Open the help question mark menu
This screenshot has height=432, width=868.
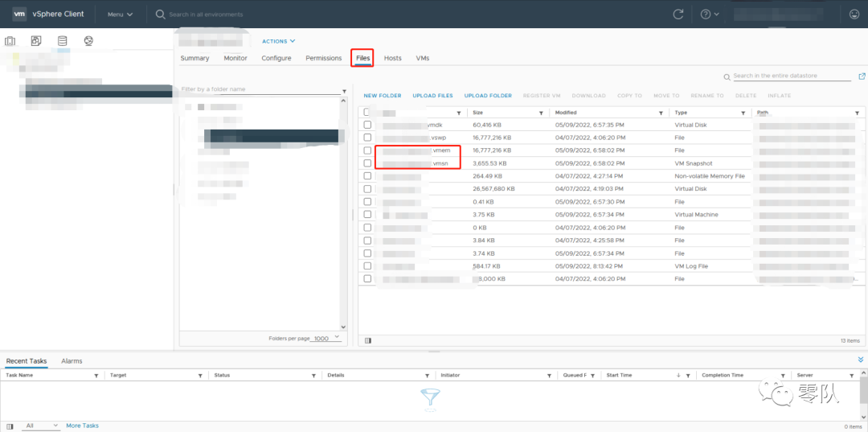710,14
